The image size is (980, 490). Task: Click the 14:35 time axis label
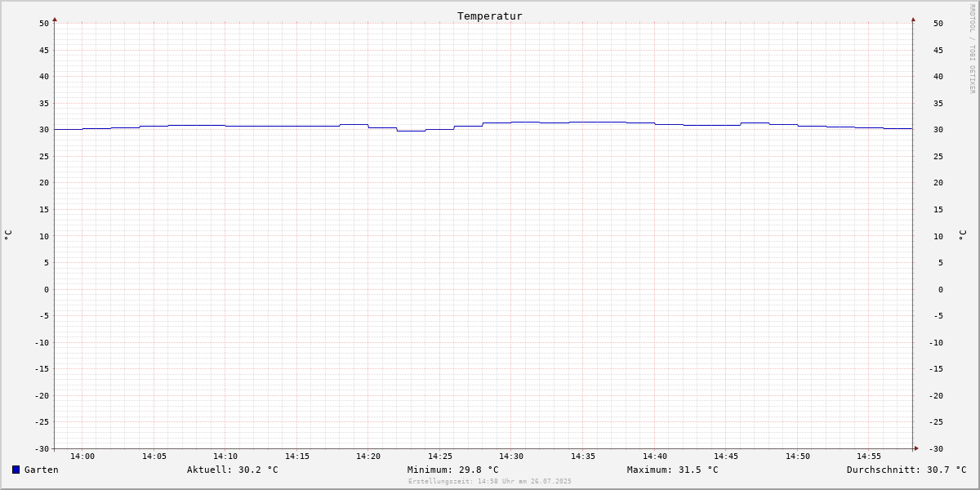click(583, 457)
